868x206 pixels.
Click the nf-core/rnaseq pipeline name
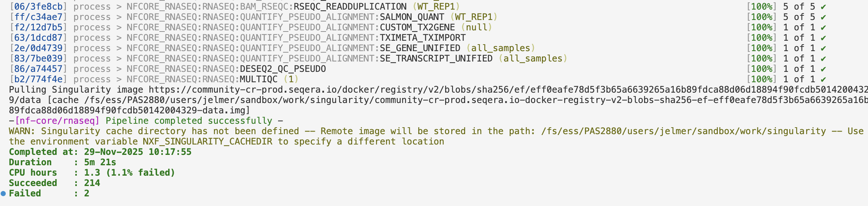(x=57, y=121)
